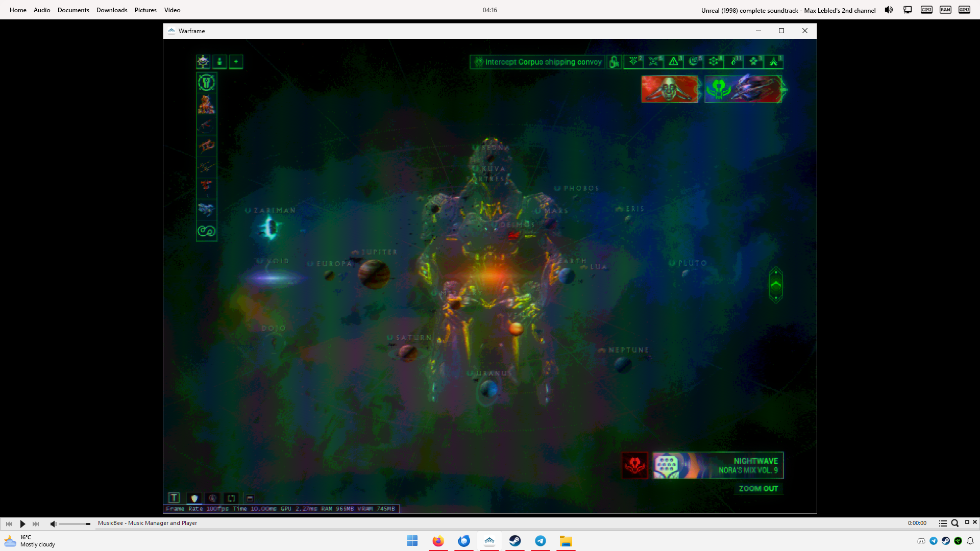Open the Pictures menu in top panel
Image resolution: width=980 pixels, height=551 pixels.
tap(145, 10)
